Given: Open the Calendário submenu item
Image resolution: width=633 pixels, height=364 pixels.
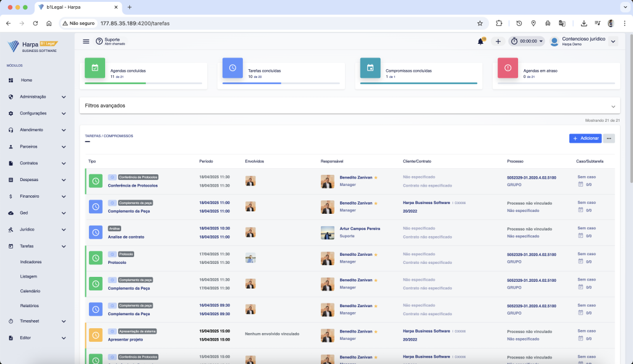Looking at the screenshot, I should click(x=30, y=291).
